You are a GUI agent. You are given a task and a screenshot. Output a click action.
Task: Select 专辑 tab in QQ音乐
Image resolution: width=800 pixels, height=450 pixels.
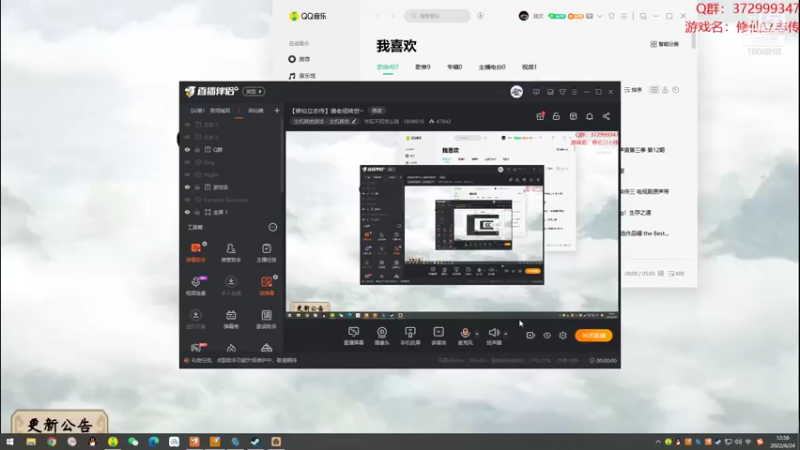[x=455, y=67]
